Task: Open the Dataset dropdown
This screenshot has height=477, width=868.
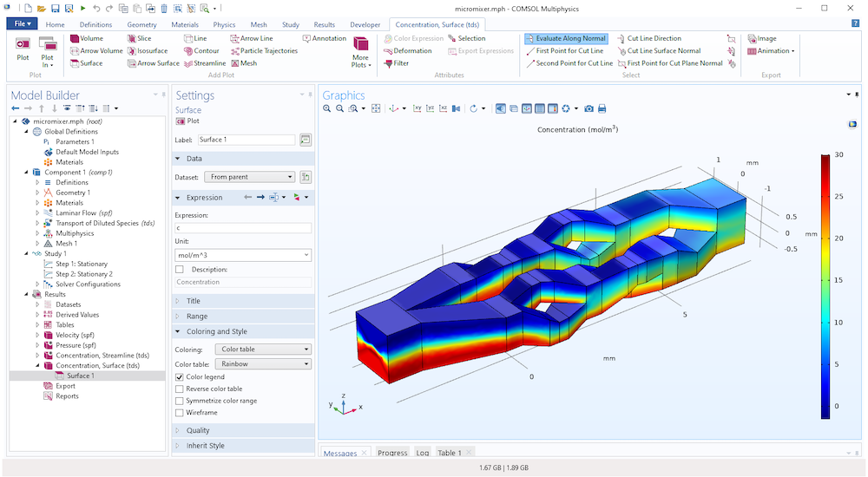Action: [249, 177]
